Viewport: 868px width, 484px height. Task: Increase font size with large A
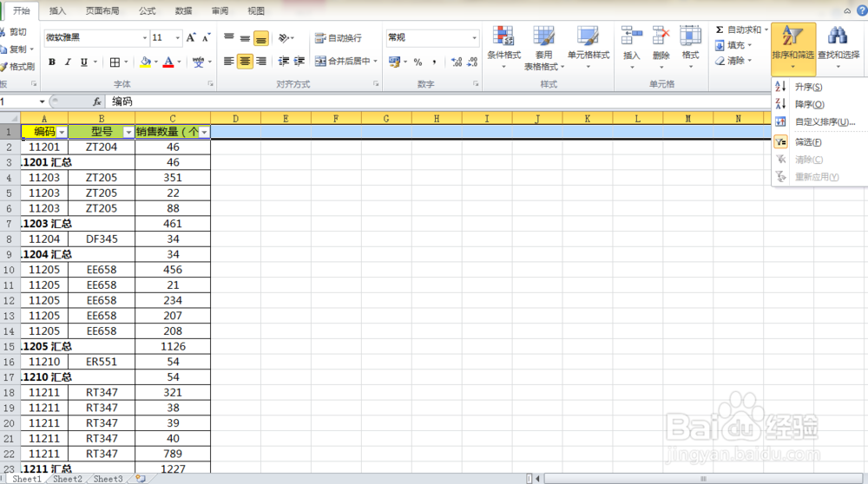coord(191,37)
